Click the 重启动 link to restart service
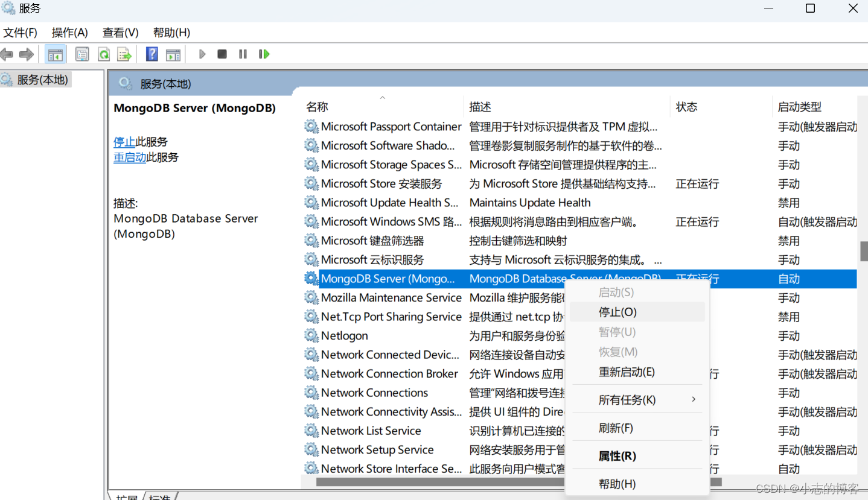 tap(130, 157)
